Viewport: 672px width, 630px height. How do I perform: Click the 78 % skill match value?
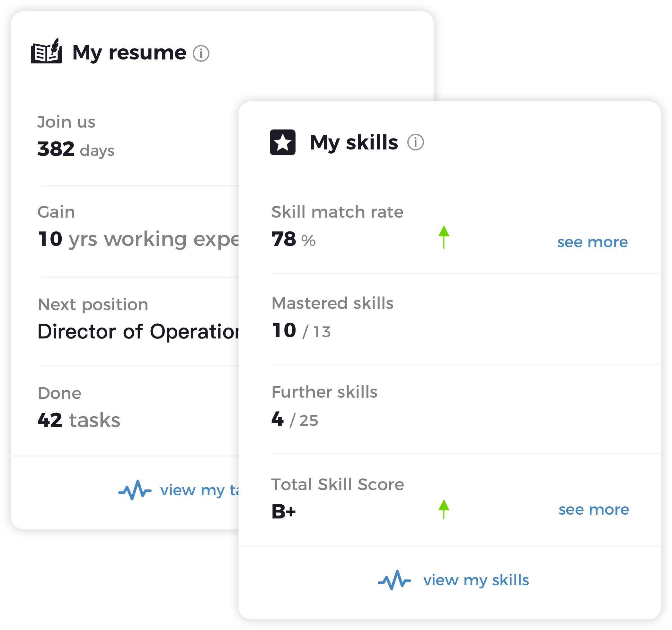coord(293,239)
